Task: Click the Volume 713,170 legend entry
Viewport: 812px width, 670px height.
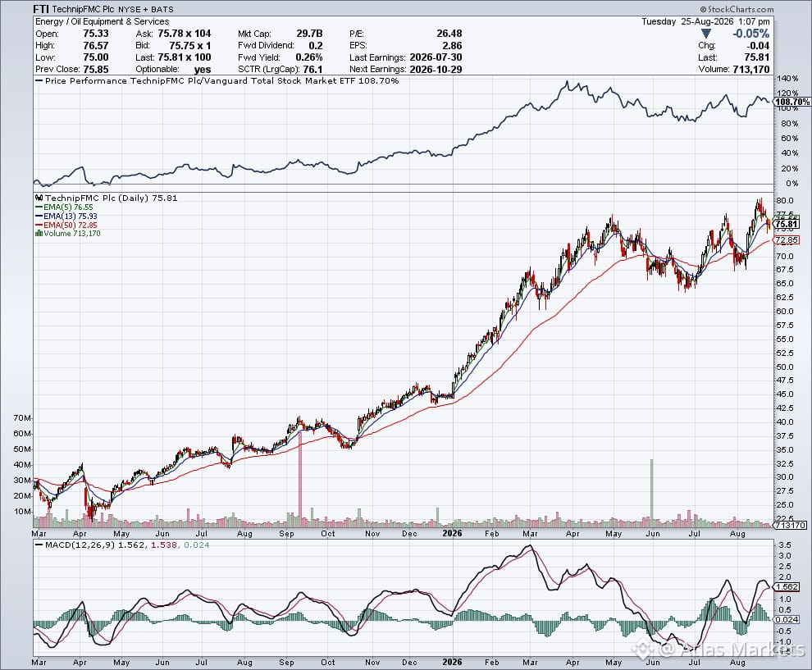Action: (68, 234)
